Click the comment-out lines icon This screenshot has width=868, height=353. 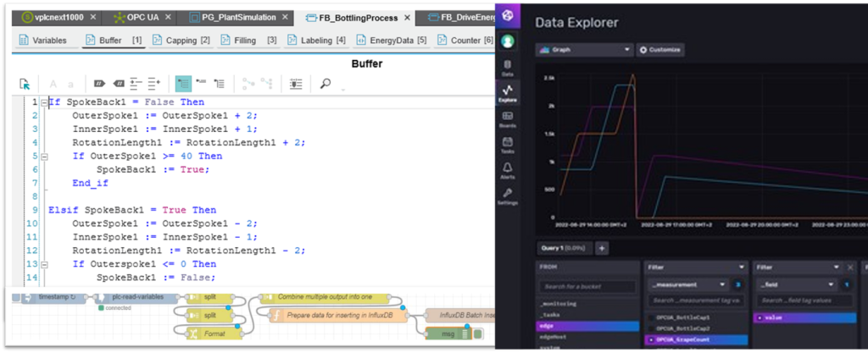[99, 84]
